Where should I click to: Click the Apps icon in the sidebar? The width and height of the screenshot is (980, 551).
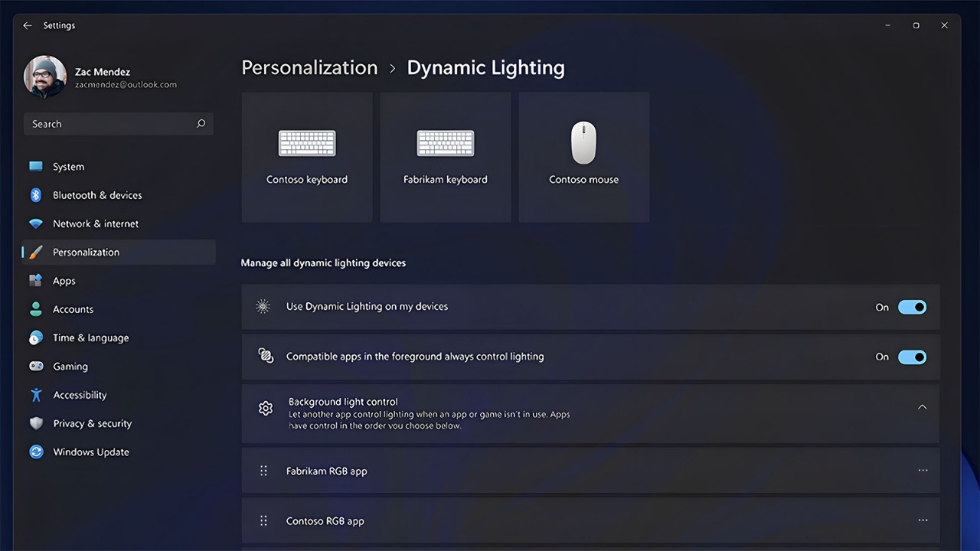(35, 280)
